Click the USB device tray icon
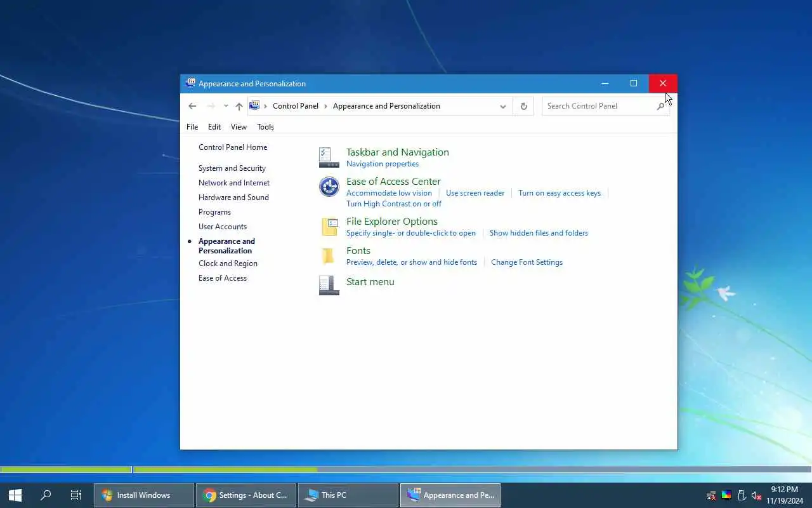This screenshot has height=508, width=812. click(742, 495)
